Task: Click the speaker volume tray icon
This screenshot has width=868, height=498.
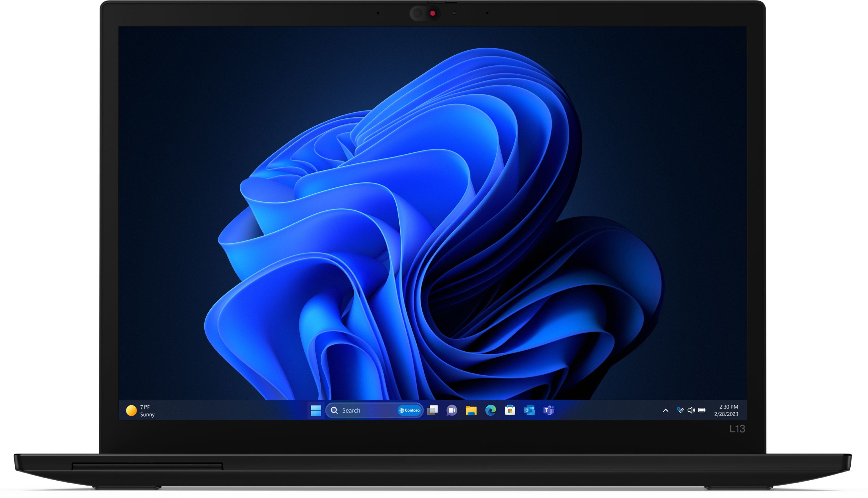Action: pos(691,410)
